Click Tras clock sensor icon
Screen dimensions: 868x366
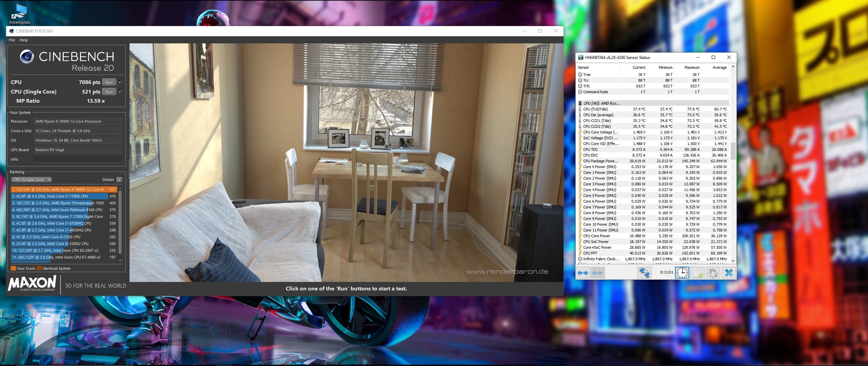(580, 75)
